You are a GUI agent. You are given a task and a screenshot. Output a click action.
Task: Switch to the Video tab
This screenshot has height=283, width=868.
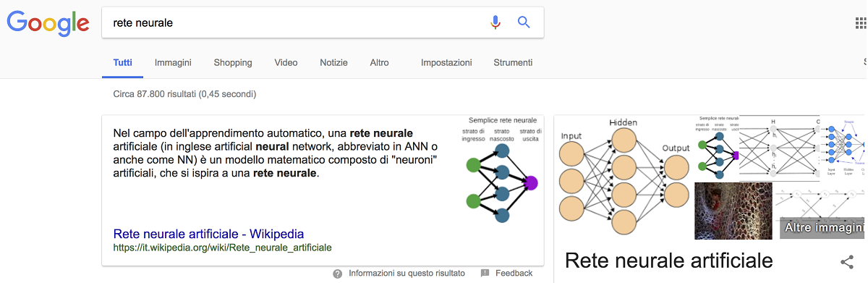[x=286, y=63]
